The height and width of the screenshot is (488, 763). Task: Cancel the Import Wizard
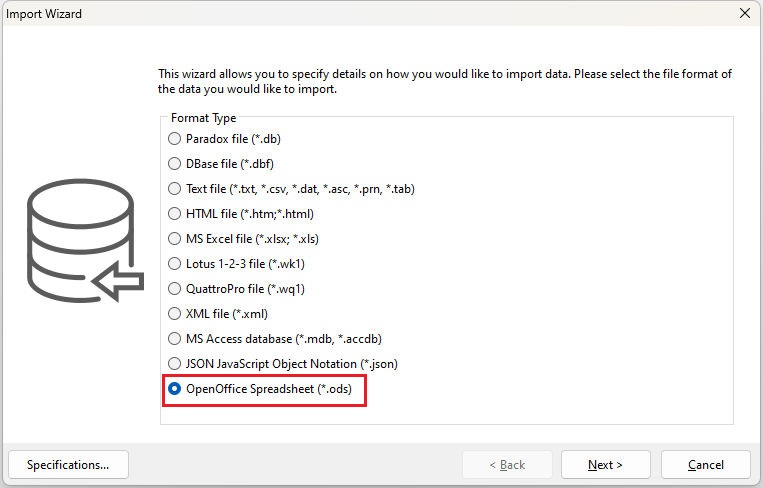coord(706,465)
